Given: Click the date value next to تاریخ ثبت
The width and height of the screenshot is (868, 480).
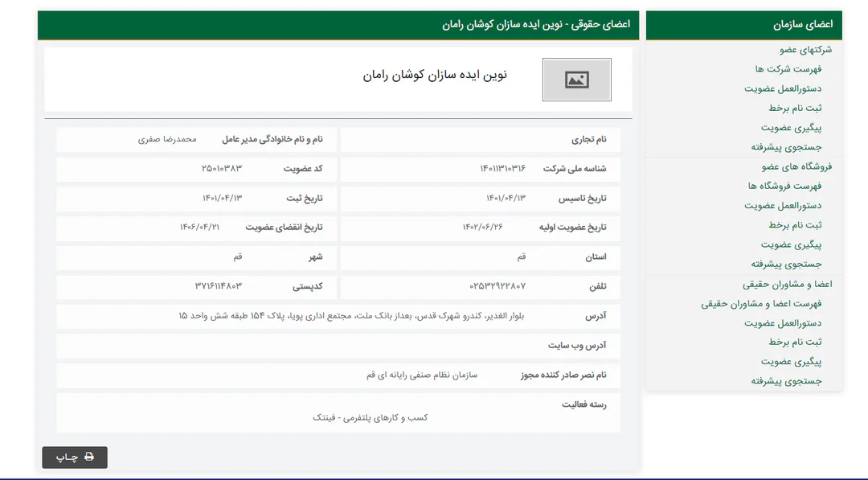Looking at the screenshot, I should (x=222, y=199).
